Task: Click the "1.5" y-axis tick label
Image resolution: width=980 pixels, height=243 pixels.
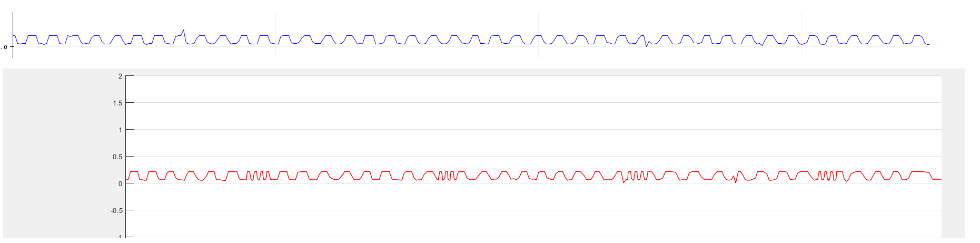Action: [x=117, y=103]
